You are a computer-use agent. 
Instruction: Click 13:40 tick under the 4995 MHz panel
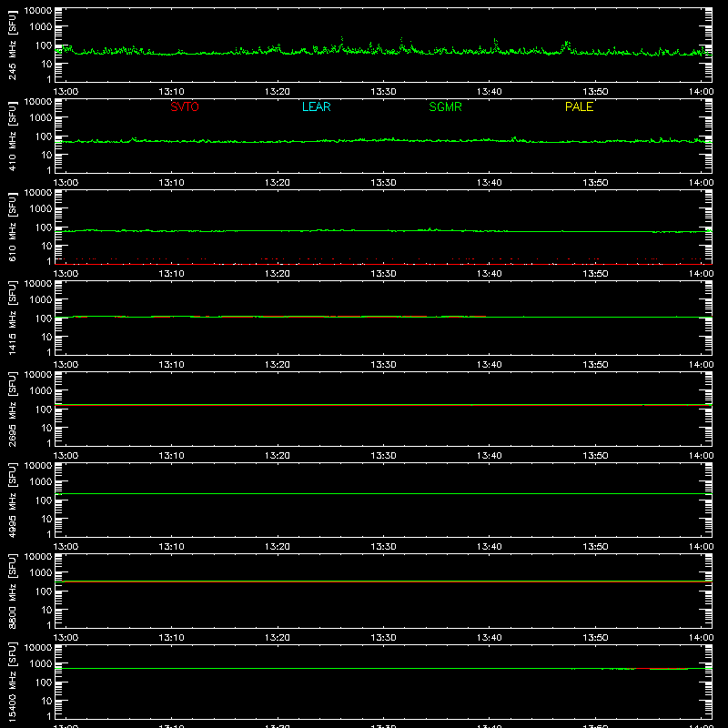490,547
